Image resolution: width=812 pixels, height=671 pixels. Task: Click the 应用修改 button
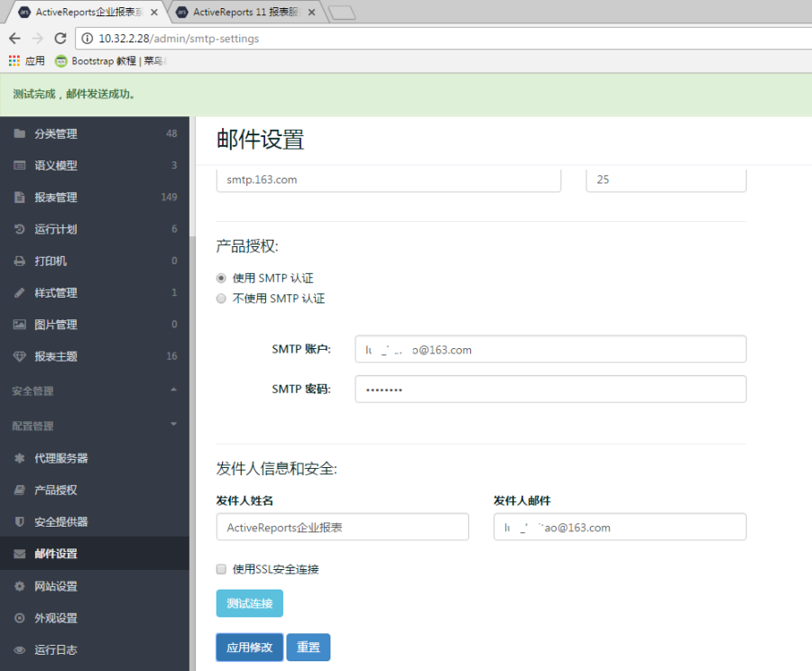249,648
